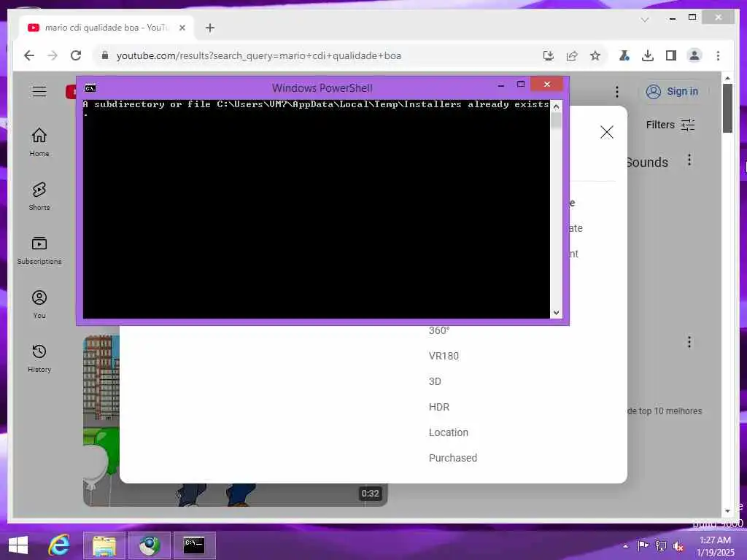Click the YouTube page scrollbar down arrow
The width and height of the screenshot is (747, 560).
point(727,511)
